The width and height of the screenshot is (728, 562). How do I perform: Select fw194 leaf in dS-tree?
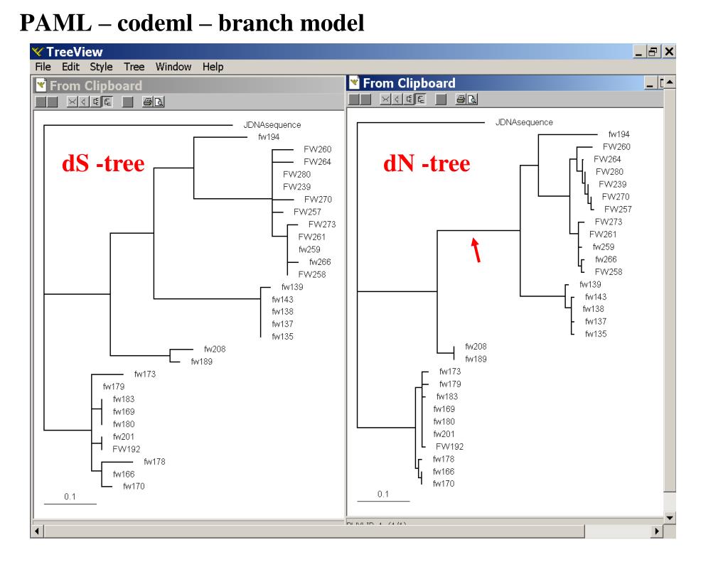tap(269, 137)
